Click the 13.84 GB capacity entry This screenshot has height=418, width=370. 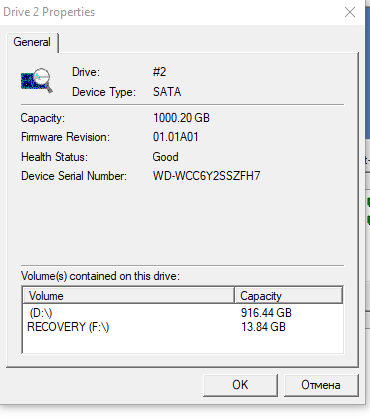pos(263,327)
